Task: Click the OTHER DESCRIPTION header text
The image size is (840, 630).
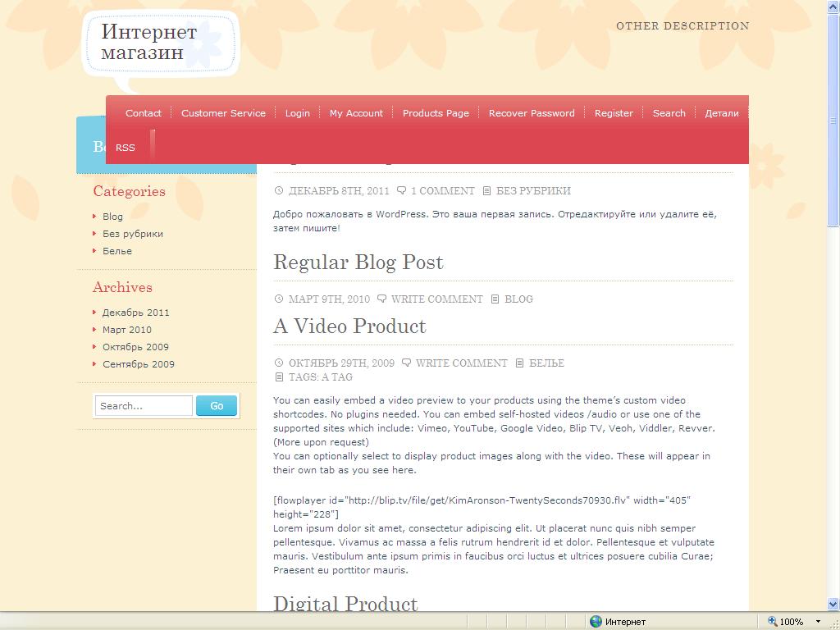Action: coord(682,25)
